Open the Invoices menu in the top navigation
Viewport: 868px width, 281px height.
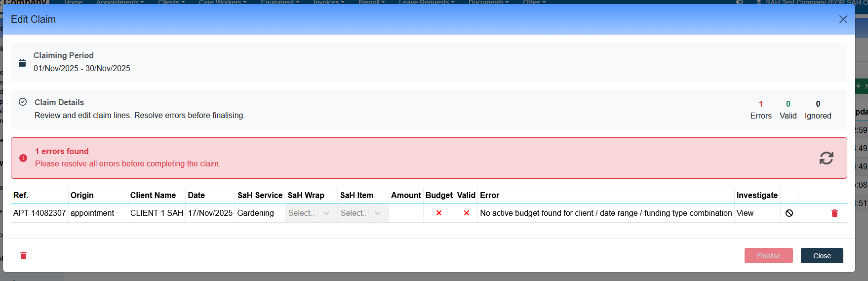point(329,2)
